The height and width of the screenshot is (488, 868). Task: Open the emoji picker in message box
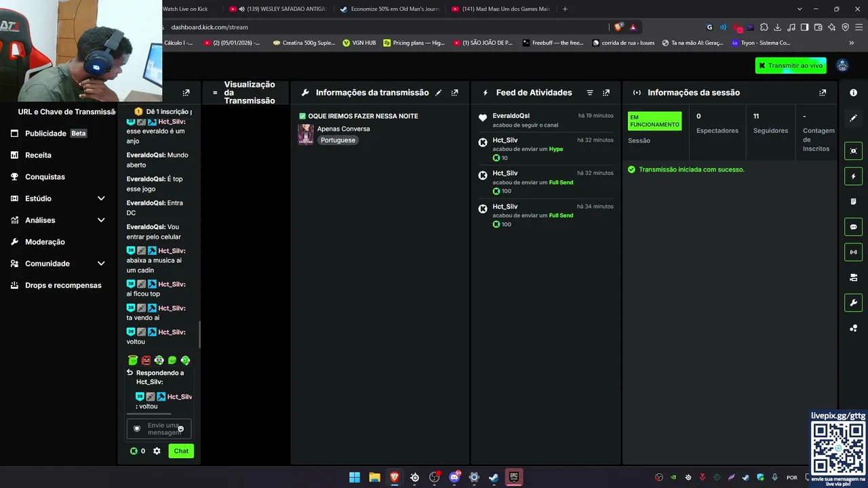(x=180, y=429)
